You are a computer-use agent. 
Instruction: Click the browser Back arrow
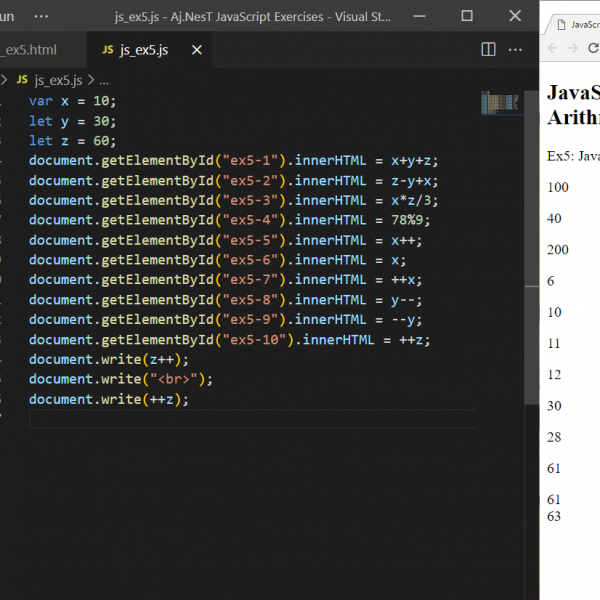tap(552, 48)
